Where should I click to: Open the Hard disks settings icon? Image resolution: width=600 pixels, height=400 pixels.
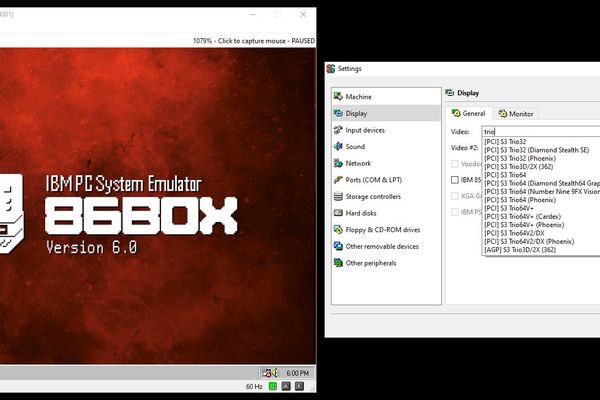point(338,213)
